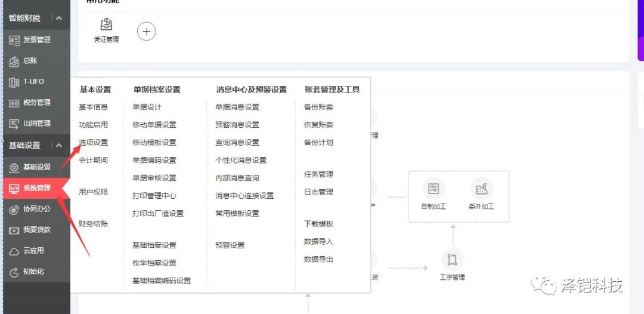Open 工序管理 workflow icon
The height and width of the screenshot is (314, 644).
[452, 260]
